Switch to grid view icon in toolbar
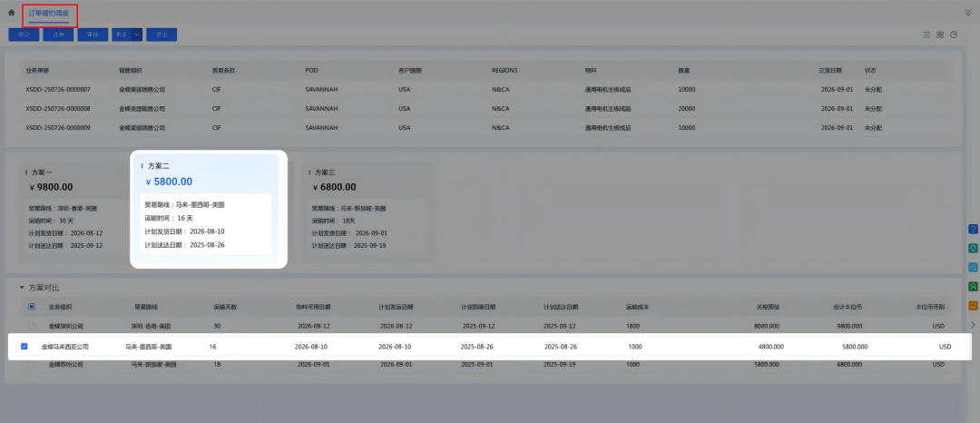 click(x=940, y=34)
